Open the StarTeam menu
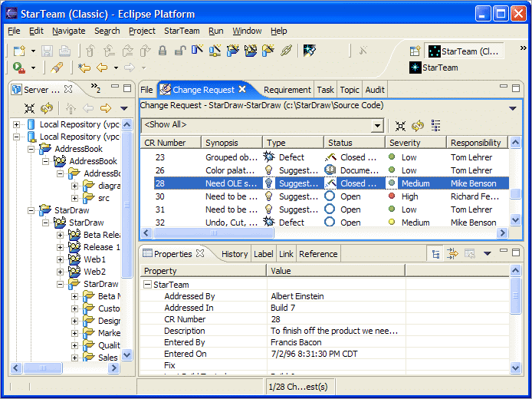Viewport: 532px width, 399px height. tap(182, 31)
